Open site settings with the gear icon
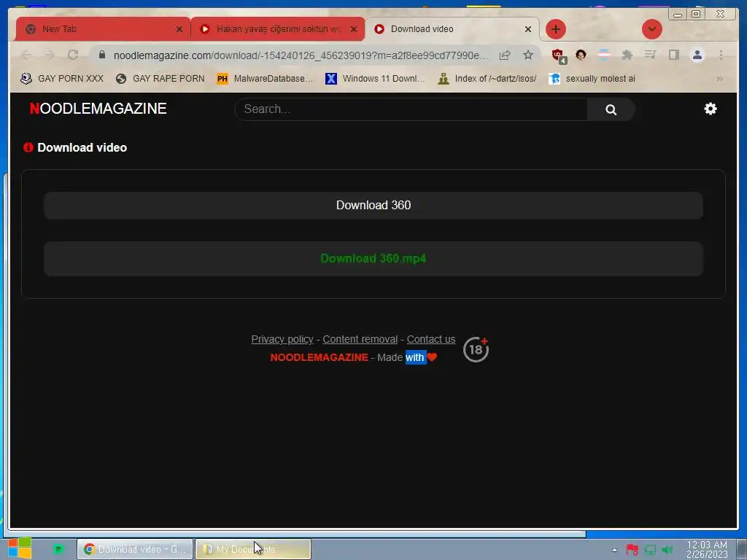The image size is (747, 560). pyautogui.click(x=711, y=109)
